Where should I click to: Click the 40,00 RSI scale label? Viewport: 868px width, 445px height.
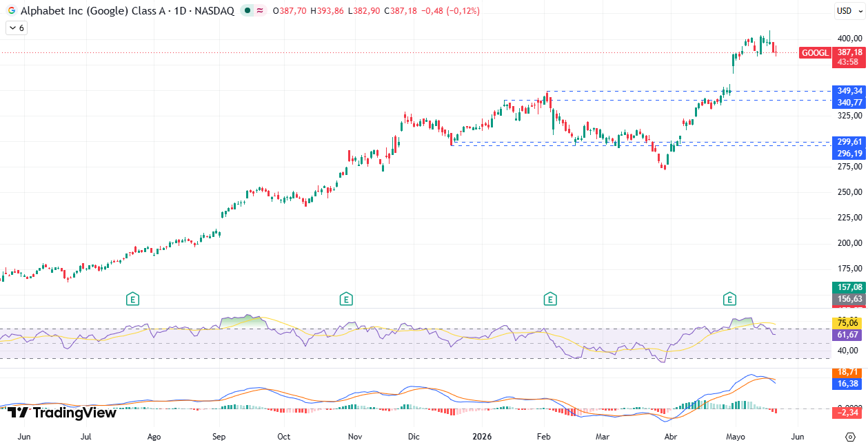tap(848, 350)
